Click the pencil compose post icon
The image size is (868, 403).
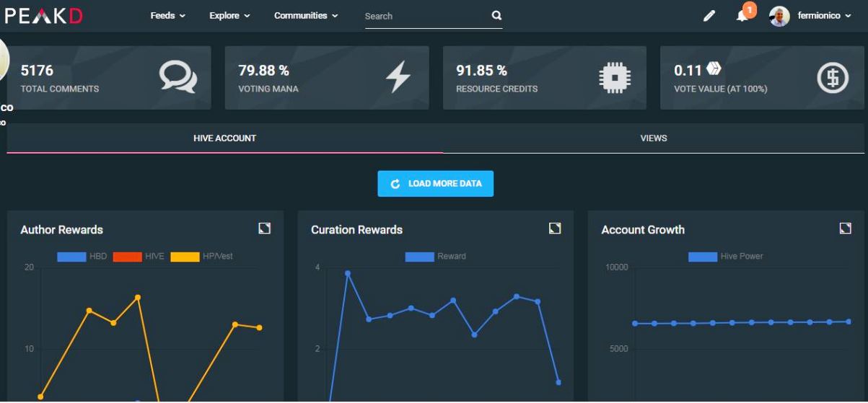[x=709, y=16]
